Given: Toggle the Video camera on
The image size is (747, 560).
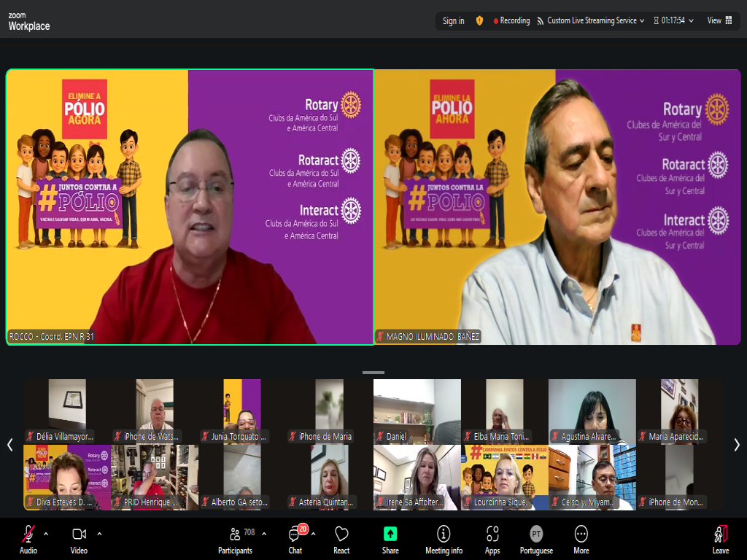Looking at the screenshot, I should click(x=79, y=539).
